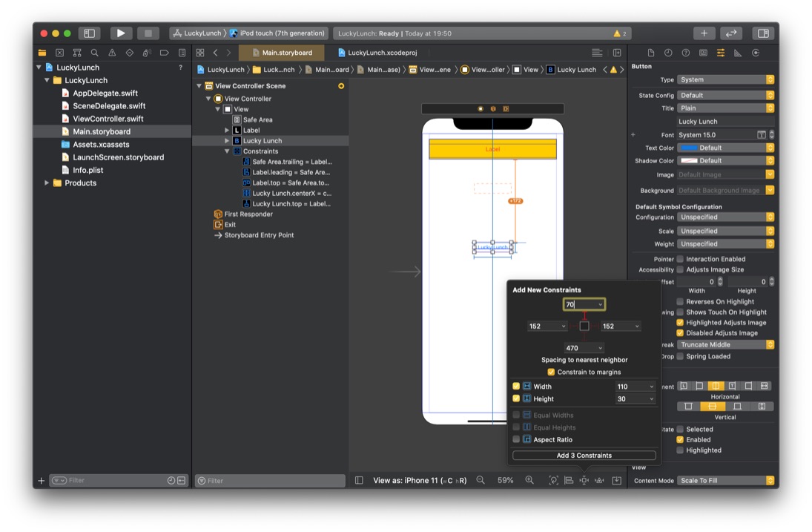Enable Adjusts Image Size accessibility option

point(680,269)
